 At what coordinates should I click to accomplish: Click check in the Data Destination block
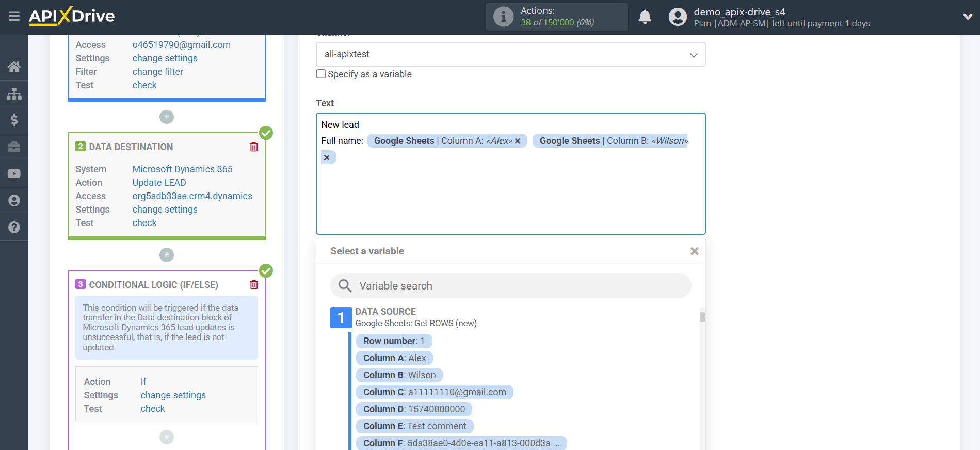click(x=144, y=223)
